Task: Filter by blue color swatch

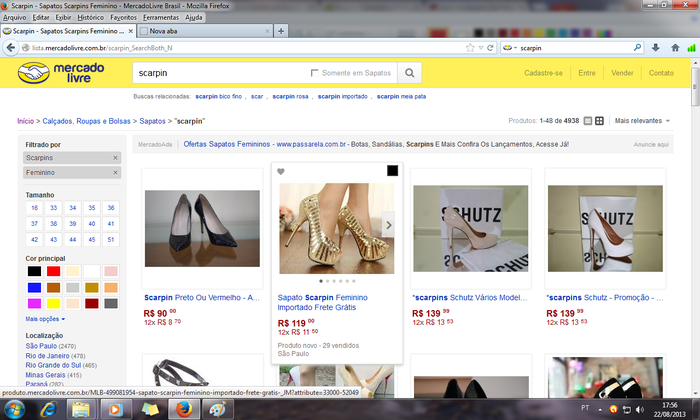Action: point(34,287)
